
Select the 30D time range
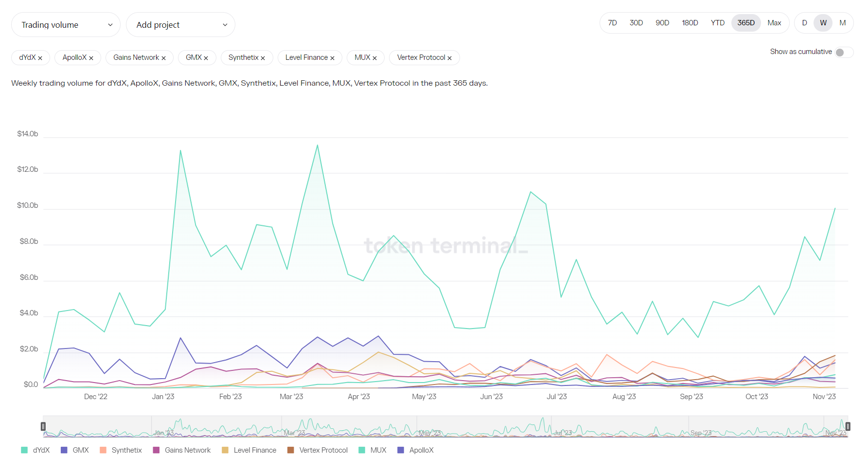(636, 23)
